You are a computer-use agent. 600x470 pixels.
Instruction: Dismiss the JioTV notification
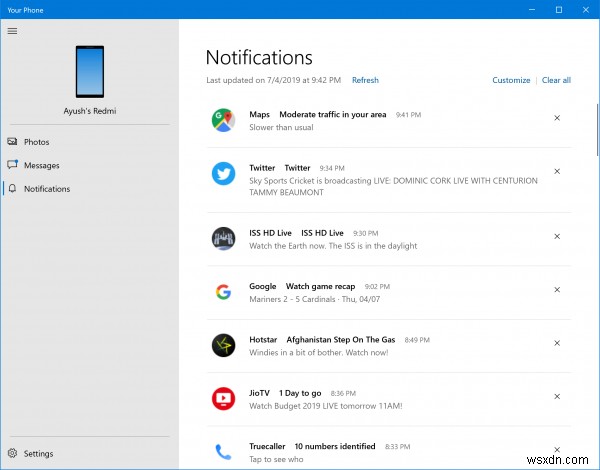[x=557, y=396]
